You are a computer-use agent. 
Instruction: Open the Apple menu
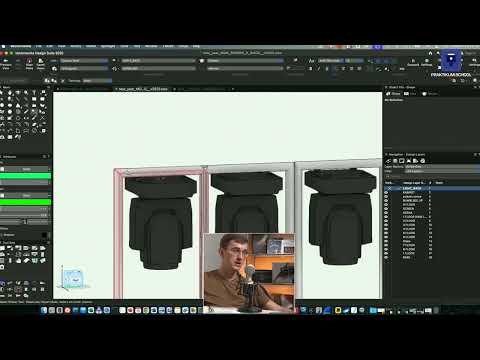coord(3,46)
